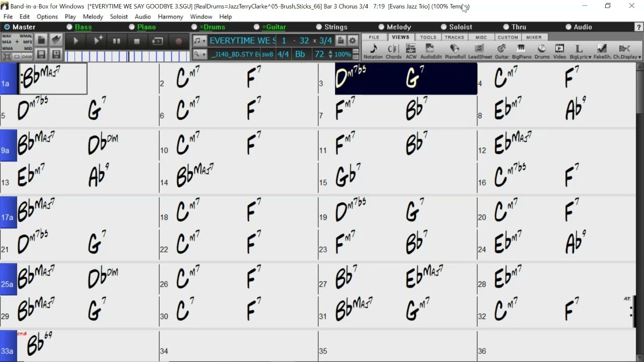Open song settings gear icon

tap(353, 41)
